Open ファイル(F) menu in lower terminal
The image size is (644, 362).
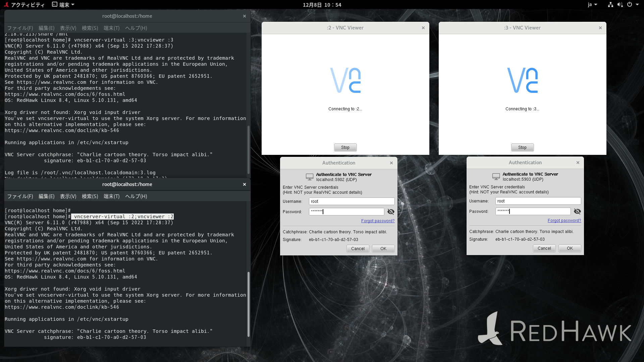coord(20,196)
